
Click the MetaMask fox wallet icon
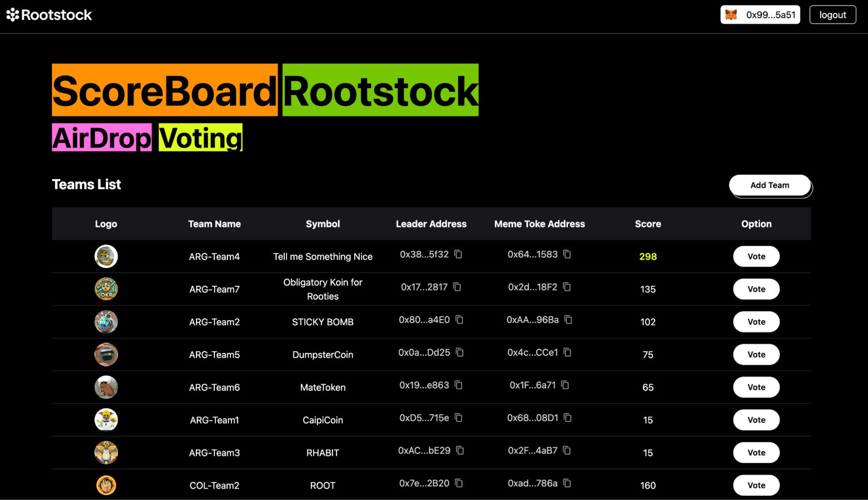pyautogui.click(x=731, y=15)
